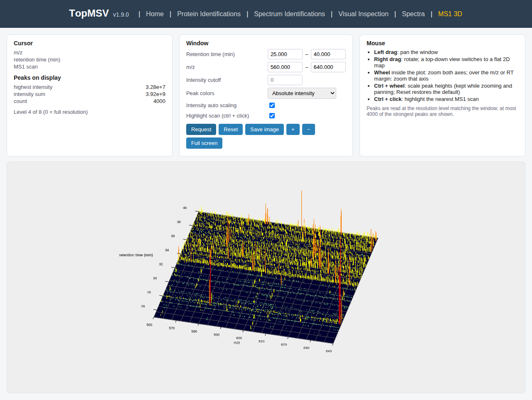This screenshot has height=400, width=532.
Task: Click the Request button
Action: coord(201,130)
